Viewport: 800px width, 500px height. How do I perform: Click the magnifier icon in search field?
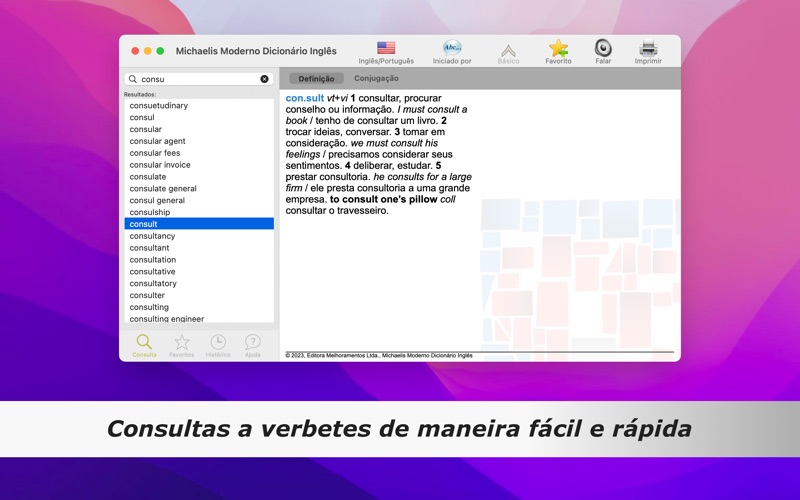133,79
